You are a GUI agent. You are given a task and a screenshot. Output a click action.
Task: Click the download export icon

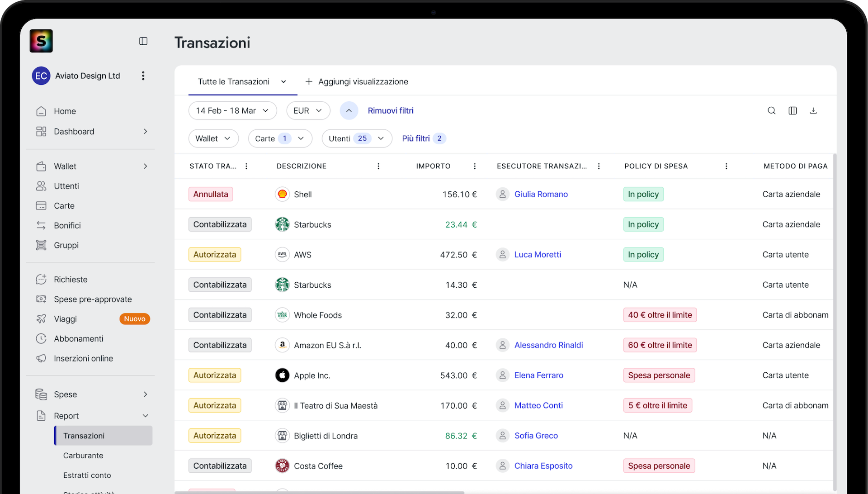(813, 111)
